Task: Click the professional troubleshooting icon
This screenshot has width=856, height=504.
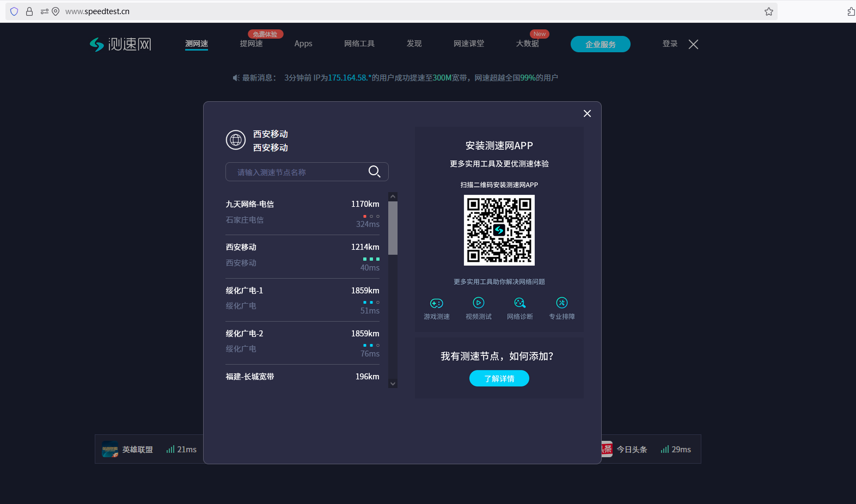Action: [561, 303]
